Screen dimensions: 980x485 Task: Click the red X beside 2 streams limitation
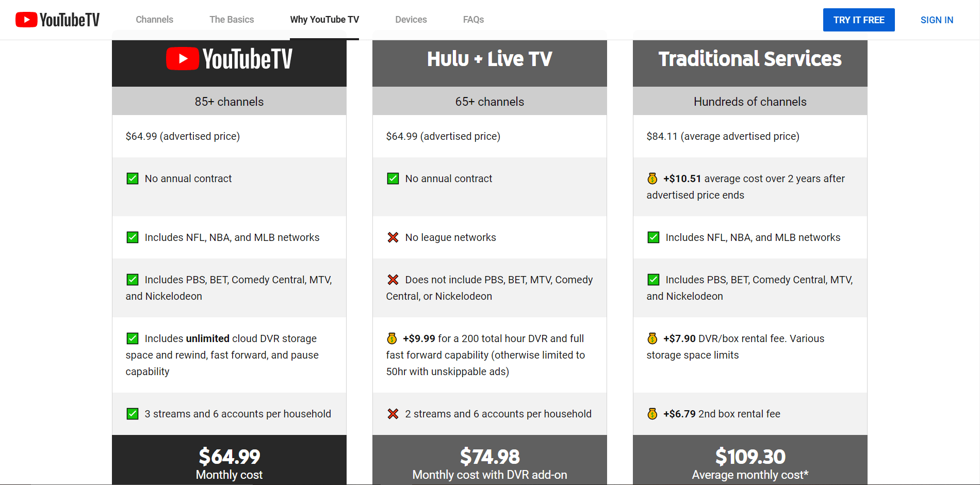coord(393,414)
